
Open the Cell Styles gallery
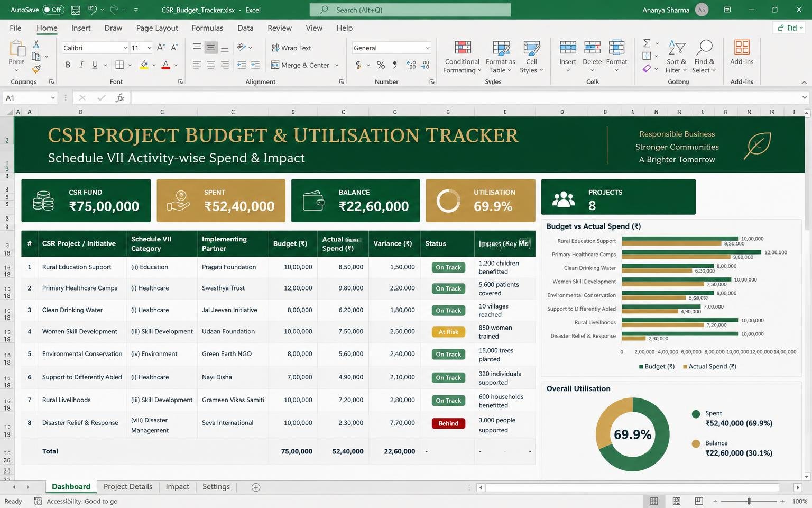coord(531,57)
